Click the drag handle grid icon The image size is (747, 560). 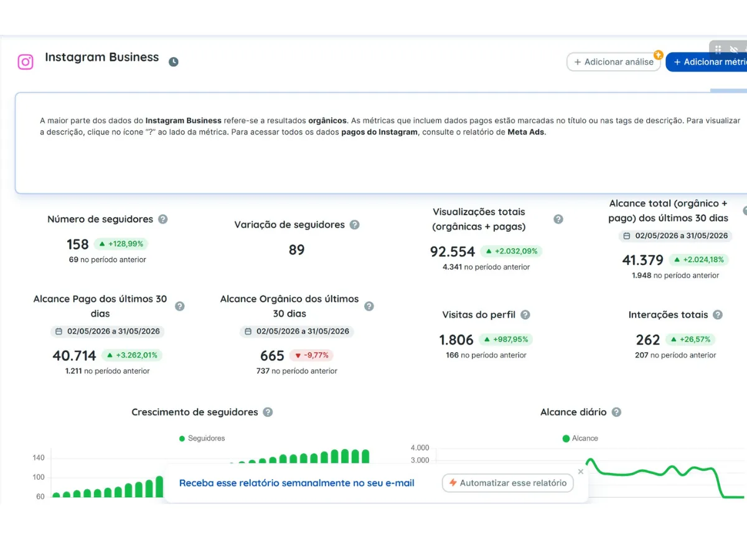point(718,49)
